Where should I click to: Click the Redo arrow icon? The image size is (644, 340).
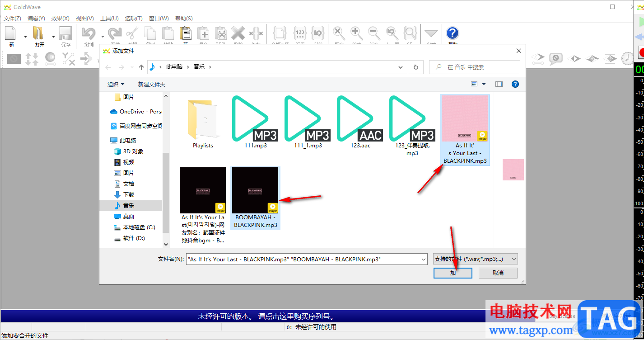(115, 34)
